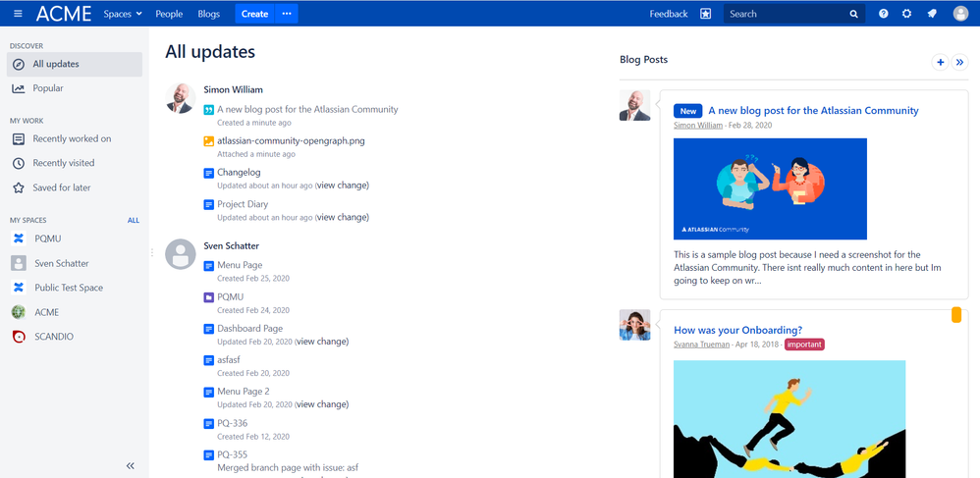Screen dimensions: 980x478
Task: Click the ALL link under My Spaces
Action: (x=134, y=221)
